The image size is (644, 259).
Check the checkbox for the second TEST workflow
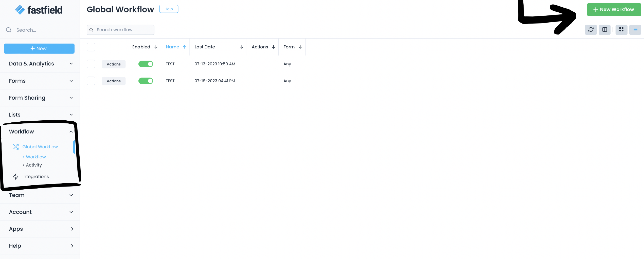(x=91, y=81)
